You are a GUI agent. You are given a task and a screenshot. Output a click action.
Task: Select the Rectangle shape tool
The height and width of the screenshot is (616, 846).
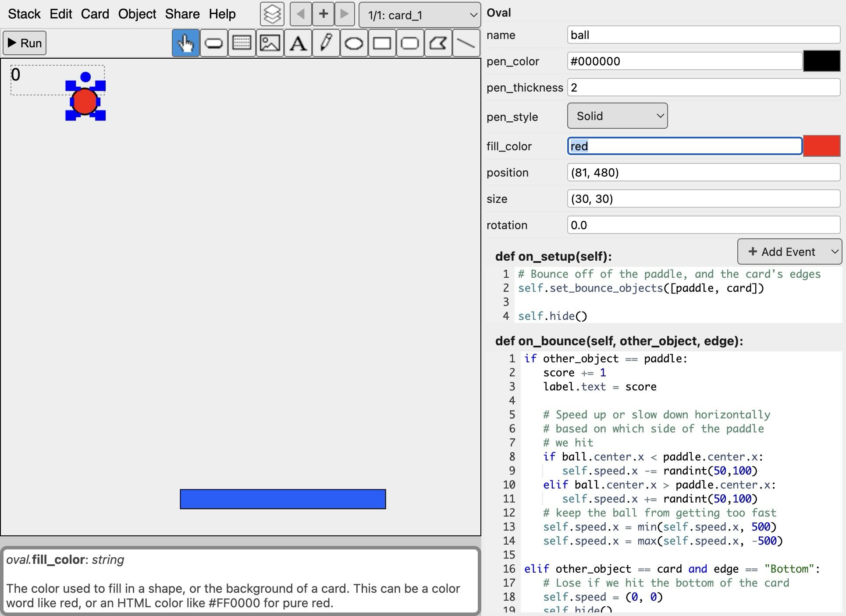tap(382, 42)
